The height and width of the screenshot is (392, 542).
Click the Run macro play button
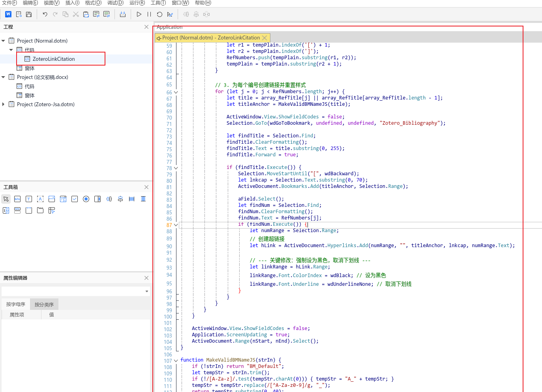(139, 14)
